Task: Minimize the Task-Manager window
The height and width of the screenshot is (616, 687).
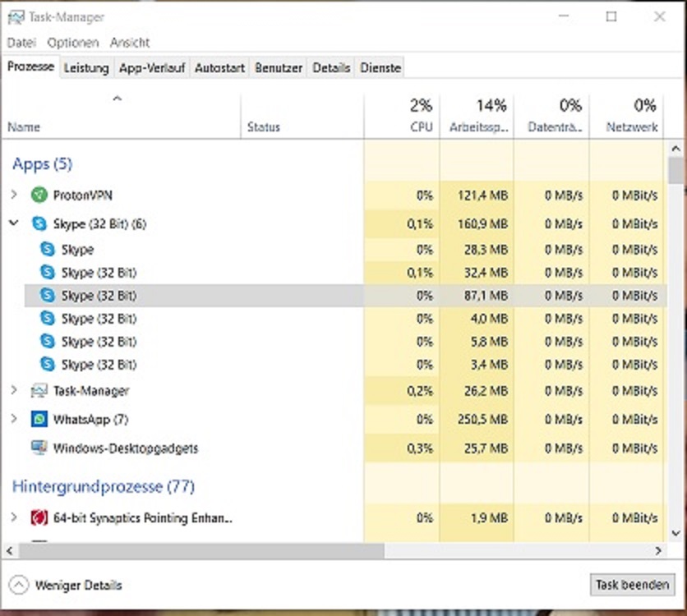Action: (x=564, y=16)
